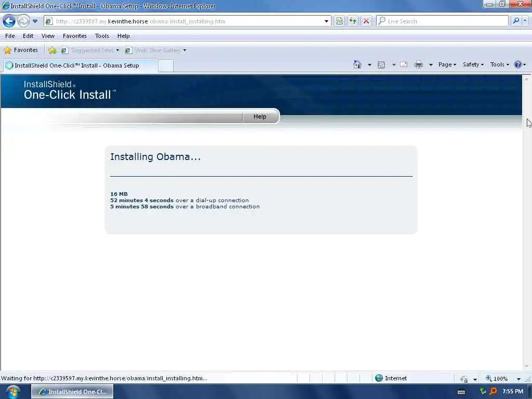Open the Page command bar menu

pyautogui.click(x=447, y=64)
